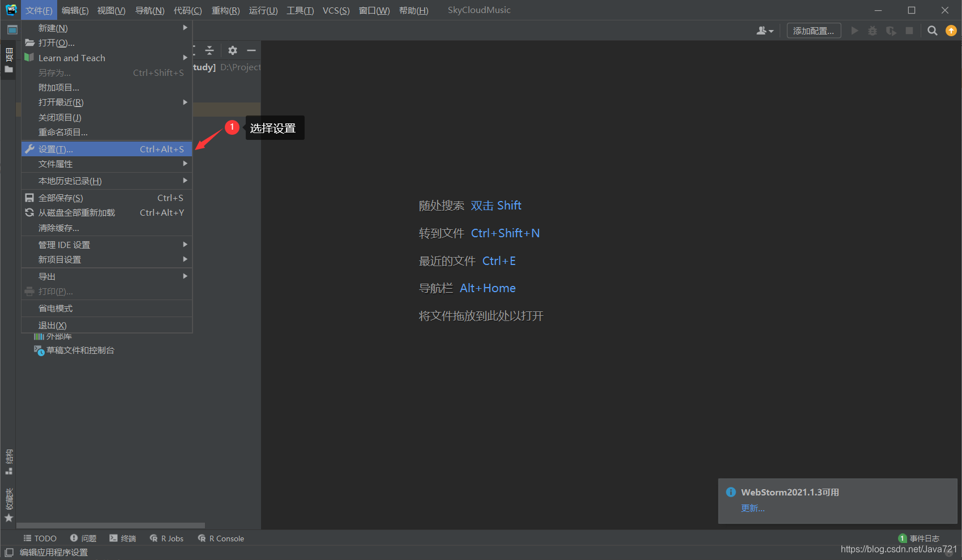
Task: Click the Add Configuration button
Action: [814, 31]
